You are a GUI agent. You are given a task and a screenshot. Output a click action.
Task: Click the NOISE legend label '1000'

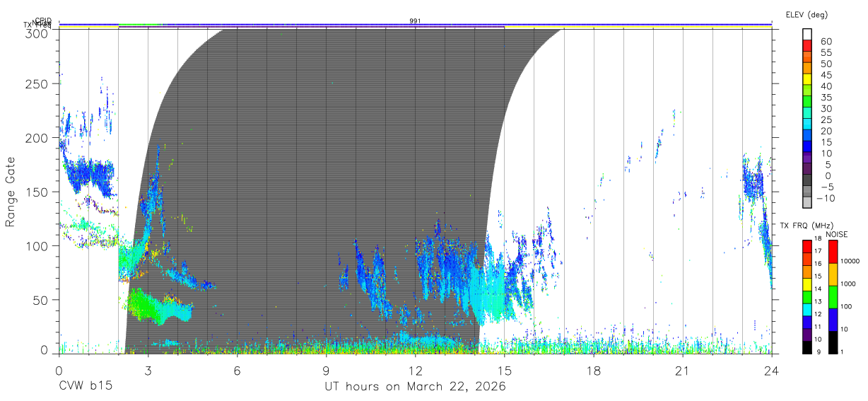point(850,284)
